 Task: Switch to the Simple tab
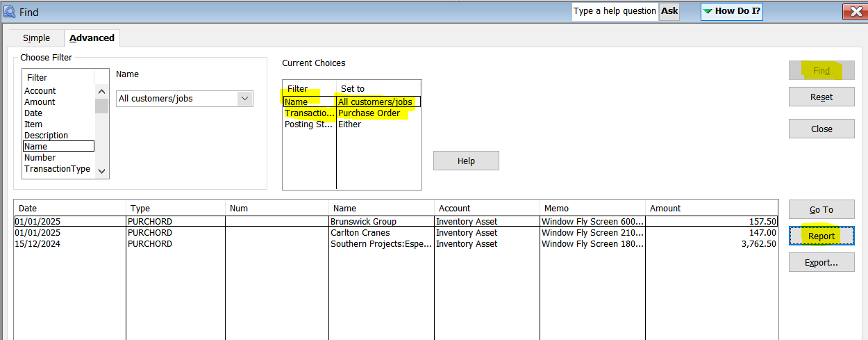[36, 38]
